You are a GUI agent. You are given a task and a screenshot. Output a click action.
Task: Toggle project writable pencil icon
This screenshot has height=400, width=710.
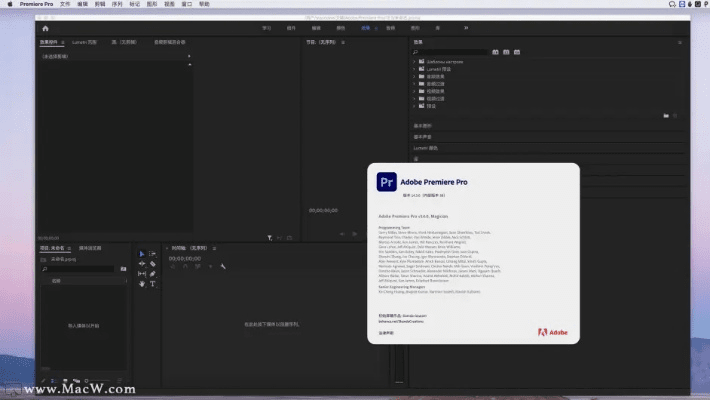[x=43, y=381]
